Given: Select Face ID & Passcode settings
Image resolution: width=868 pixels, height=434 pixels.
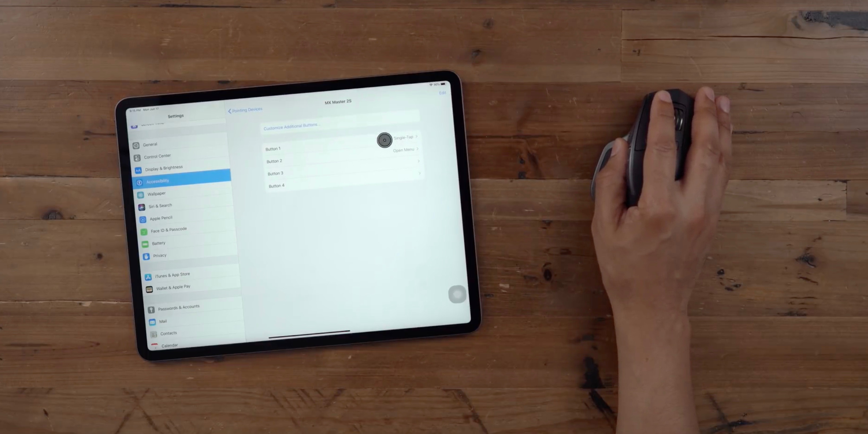Looking at the screenshot, I should click(169, 230).
